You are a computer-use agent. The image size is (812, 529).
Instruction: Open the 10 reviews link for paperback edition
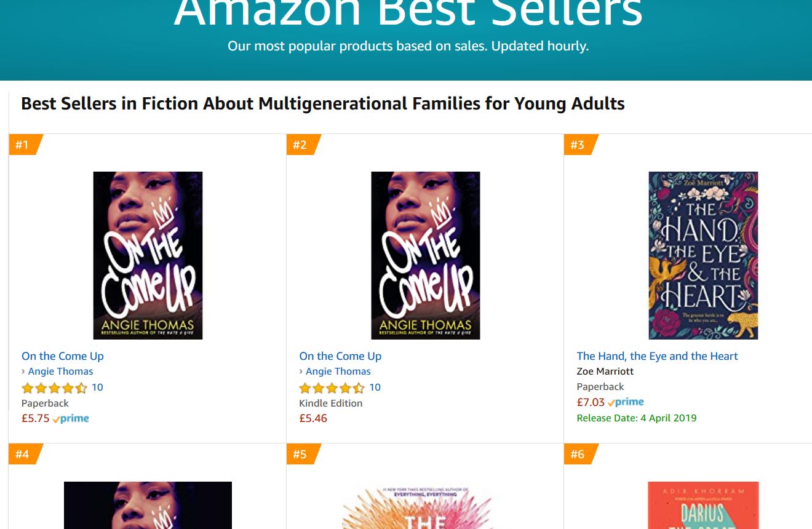click(97, 388)
